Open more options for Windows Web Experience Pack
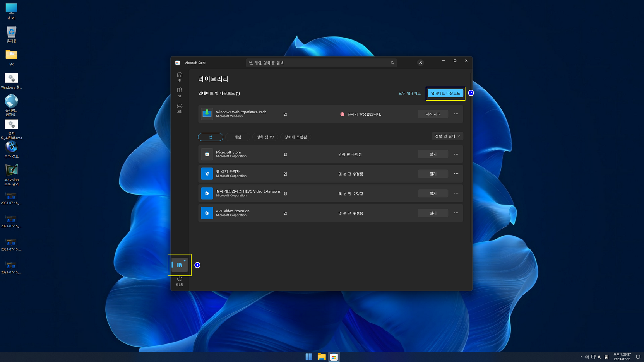Screen dimensions: 644x362 coord(456,114)
